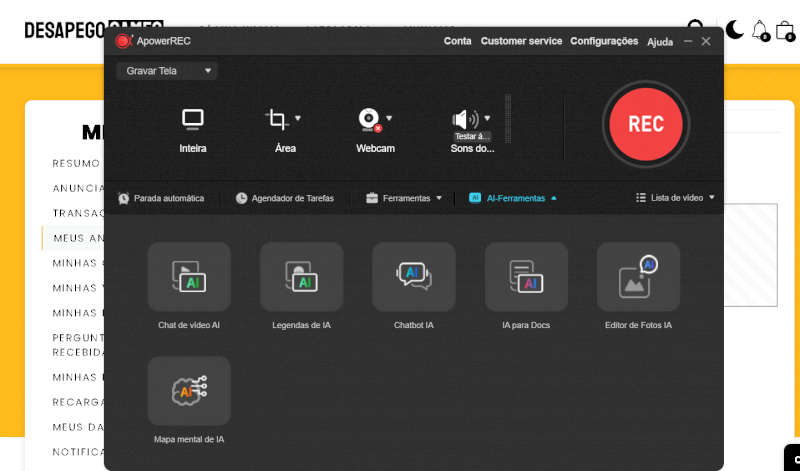
Task: Open Customer service menu
Action: (x=521, y=41)
